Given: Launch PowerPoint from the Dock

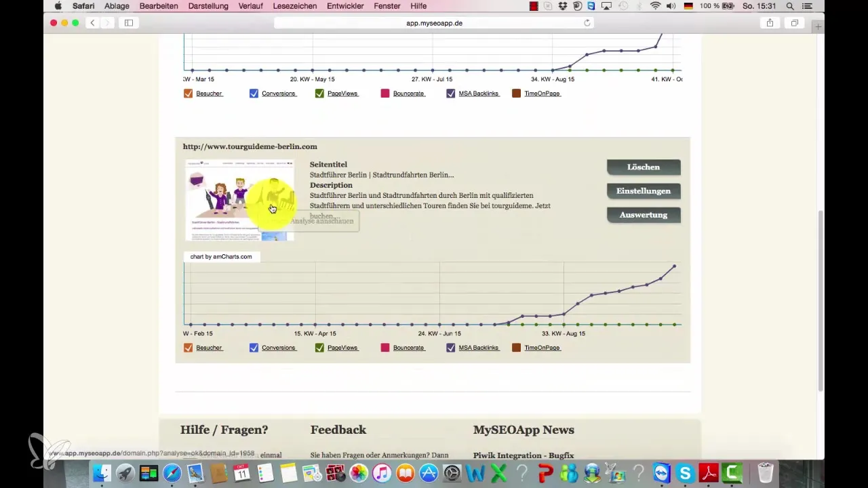Looking at the screenshot, I should point(545,472).
